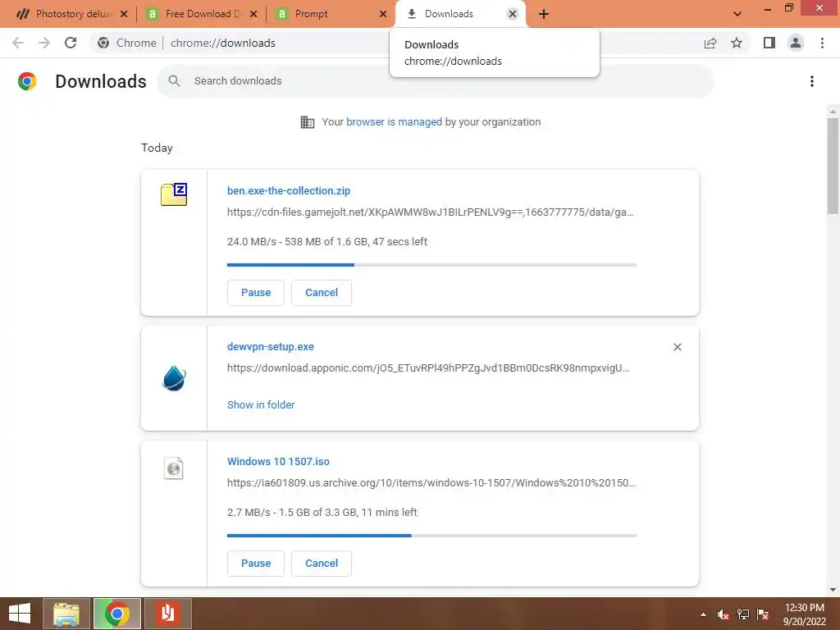840x630 pixels.
Task: Toggle the side panel icon
Action: tap(769, 43)
